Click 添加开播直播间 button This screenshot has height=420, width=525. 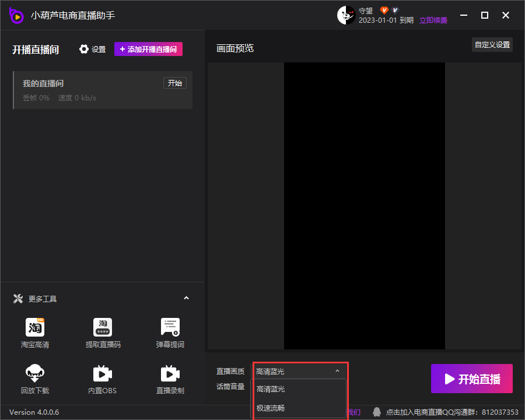[148, 50]
